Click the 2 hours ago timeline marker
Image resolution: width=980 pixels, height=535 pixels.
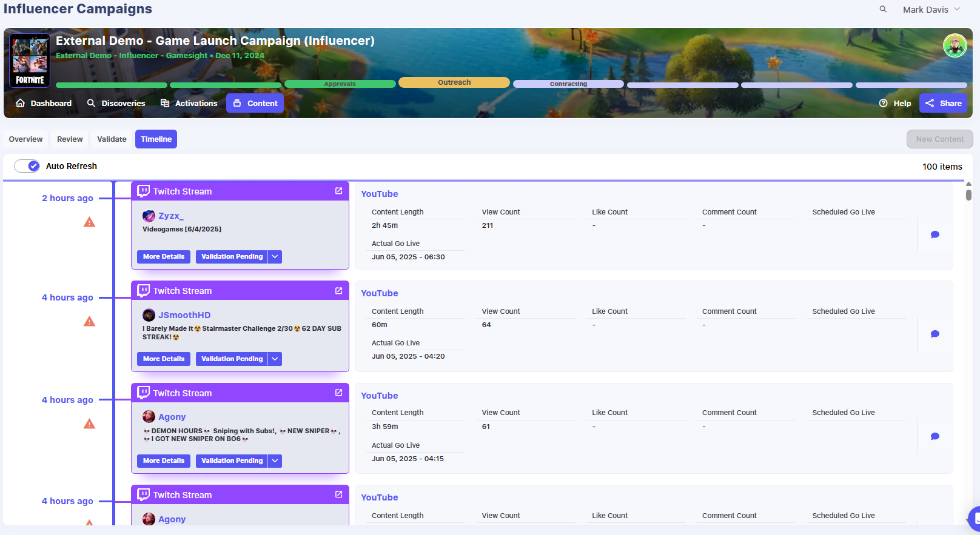pyautogui.click(x=67, y=198)
